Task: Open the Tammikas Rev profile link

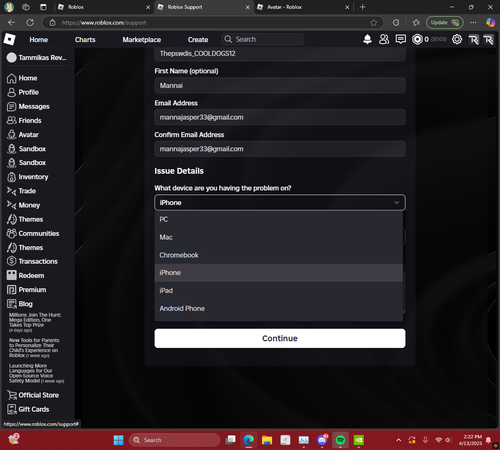Action: pyautogui.click(x=37, y=58)
